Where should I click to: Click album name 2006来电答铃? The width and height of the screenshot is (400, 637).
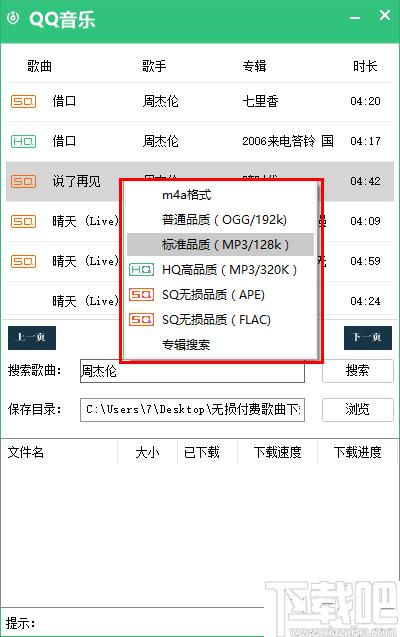pyautogui.click(x=288, y=141)
